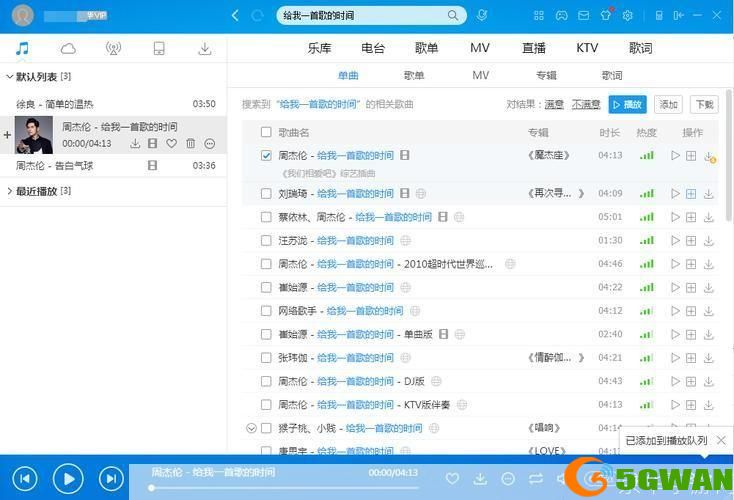The image size is (734, 500).
Task: Add 汪苏泷's version to playlist
Action: pos(691,241)
